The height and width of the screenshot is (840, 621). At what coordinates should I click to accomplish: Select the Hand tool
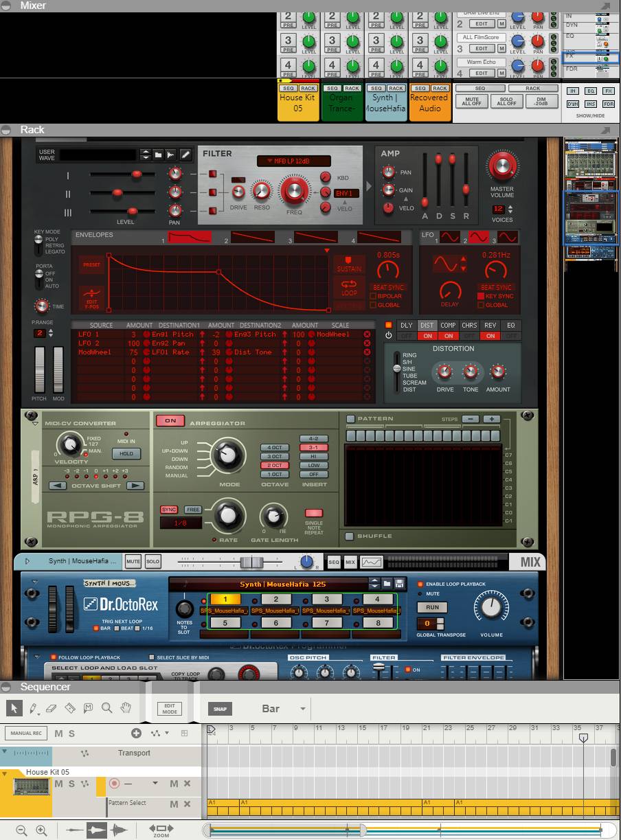[126, 708]
